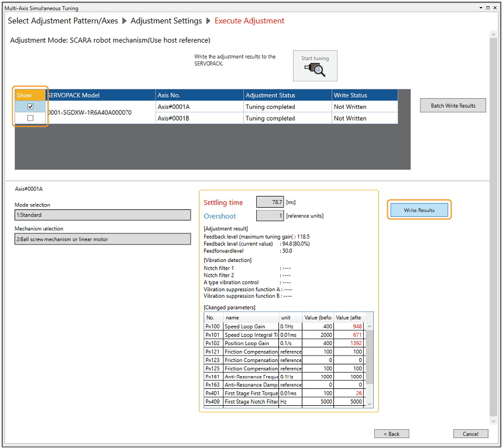Close the Multi-Axis Simultaneous Tuning window

point(494,8)
